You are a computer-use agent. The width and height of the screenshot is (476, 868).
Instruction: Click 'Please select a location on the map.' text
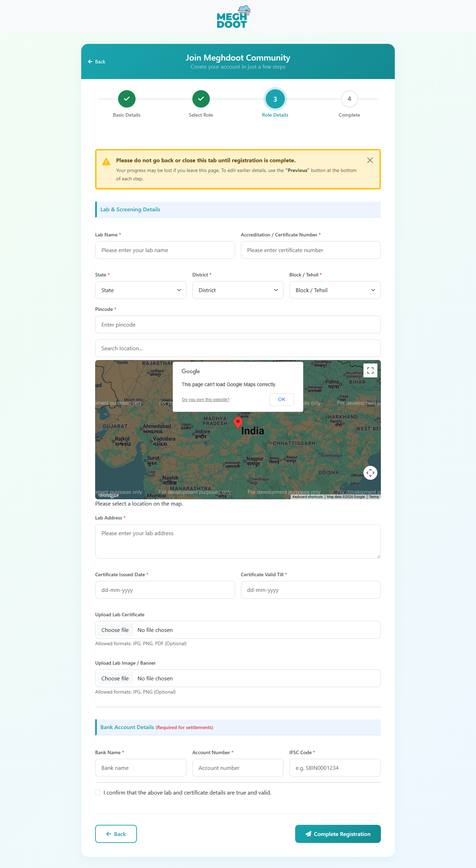click(x=139, y=504)
